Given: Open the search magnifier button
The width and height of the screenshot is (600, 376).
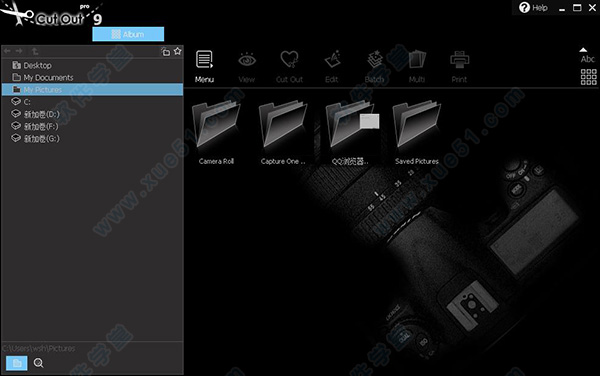Looking at the screenshot, I should click(38, 363).
